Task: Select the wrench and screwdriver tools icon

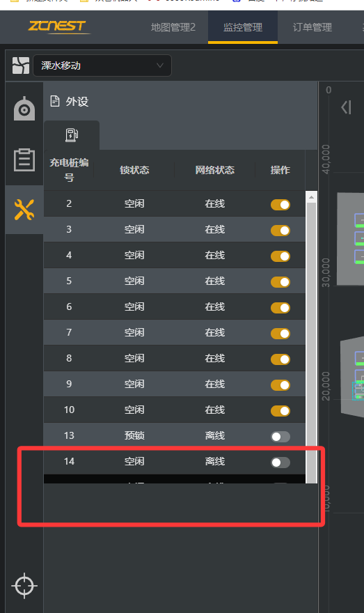Action: (24, 209)
